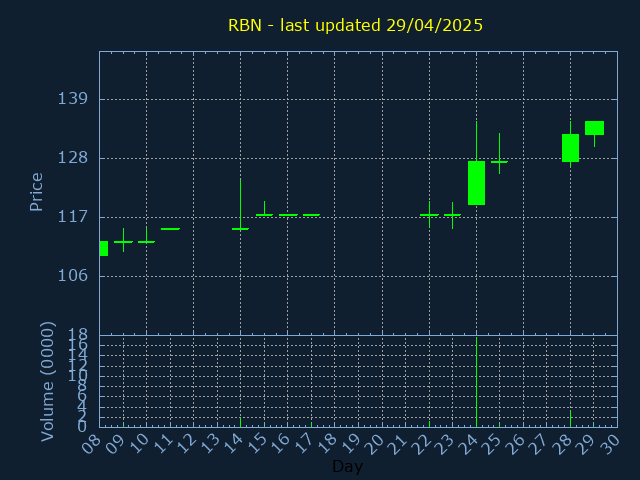640x480 pixels.
Task: Click the day 29 candlestick body
Action: tap(594, 128)
